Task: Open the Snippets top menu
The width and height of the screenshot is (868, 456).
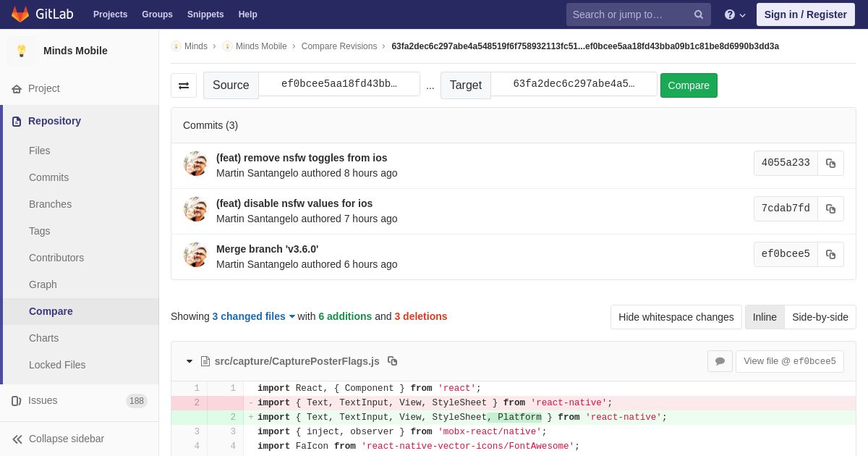Action: [x=205, y=14]
